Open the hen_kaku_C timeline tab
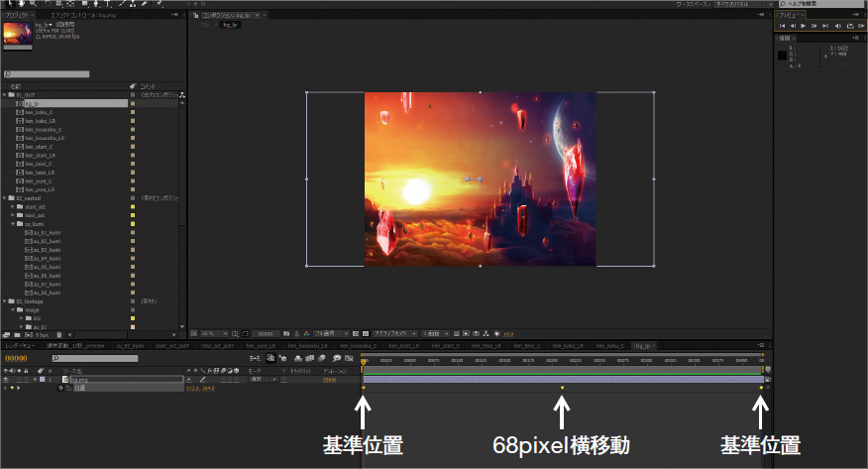868x469 pixels. pyautogui.click(x=609, y=345)
